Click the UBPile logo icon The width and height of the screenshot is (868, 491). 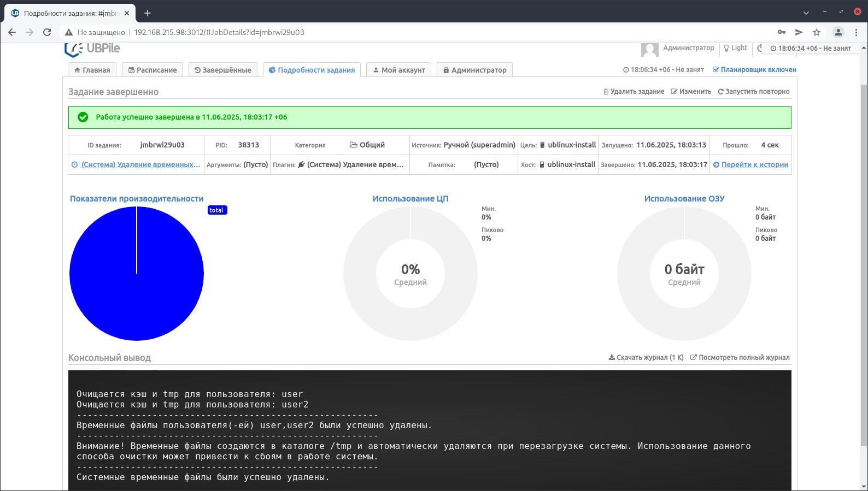[73, 50]
